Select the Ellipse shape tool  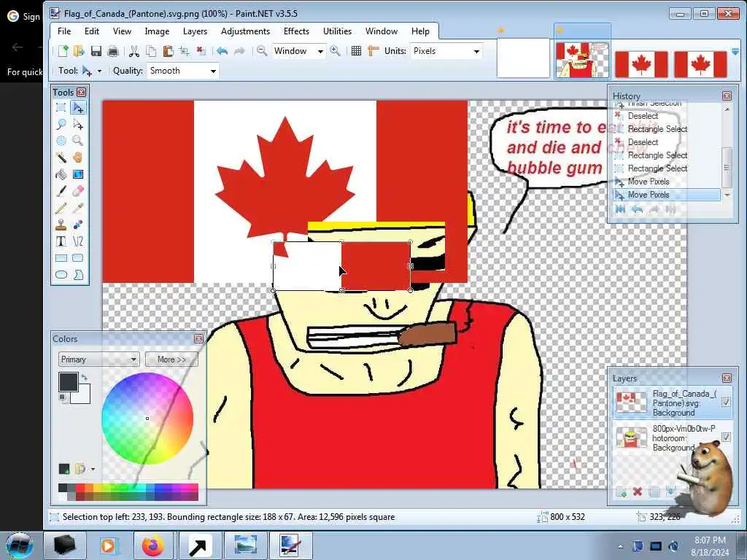[x=61, y=275]
